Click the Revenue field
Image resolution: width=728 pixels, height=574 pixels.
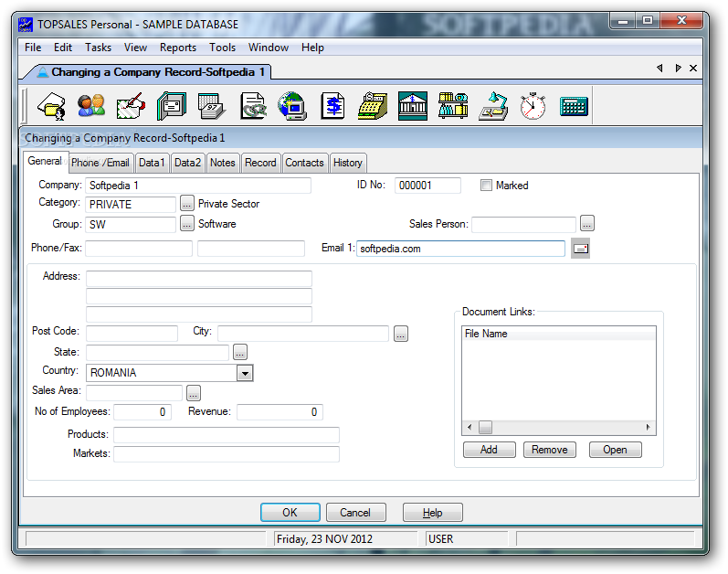280,412
